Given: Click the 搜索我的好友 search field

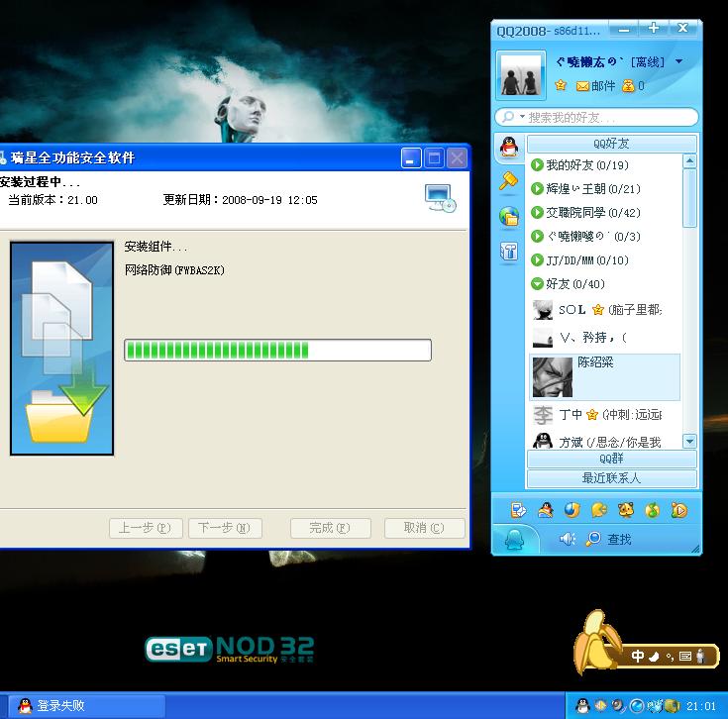Looking at the screenshot, I should pyautogui.click(x=597, y=117).
